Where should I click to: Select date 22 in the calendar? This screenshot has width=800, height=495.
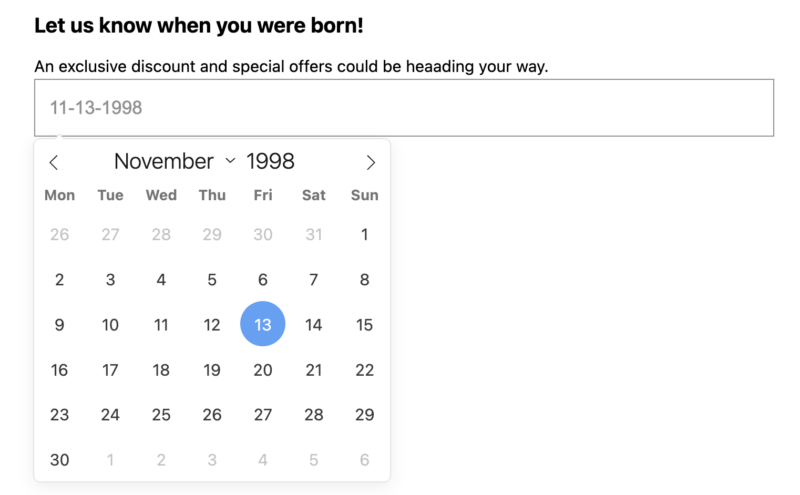pyautogui.click(x=365, y=370)
